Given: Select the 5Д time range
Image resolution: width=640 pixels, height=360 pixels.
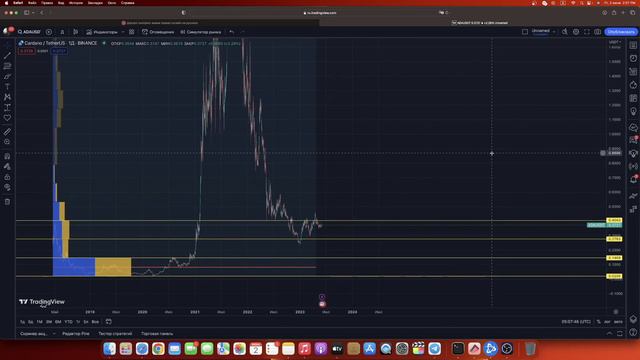Looking at the screenshot, I should 31,322.
